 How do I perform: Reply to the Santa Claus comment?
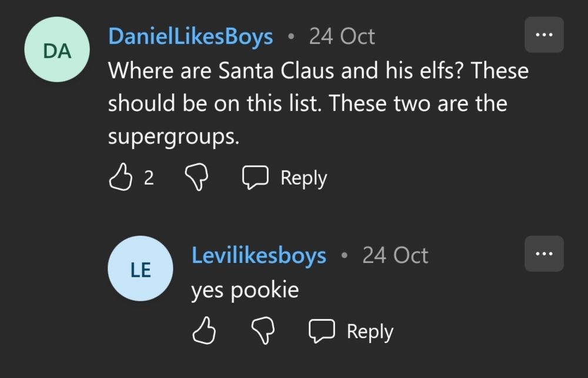click(x=303, y=178)
